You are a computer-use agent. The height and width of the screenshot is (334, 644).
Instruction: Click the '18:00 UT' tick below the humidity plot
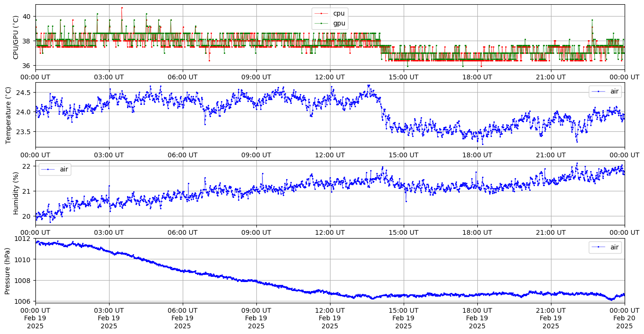coord(477,232)
